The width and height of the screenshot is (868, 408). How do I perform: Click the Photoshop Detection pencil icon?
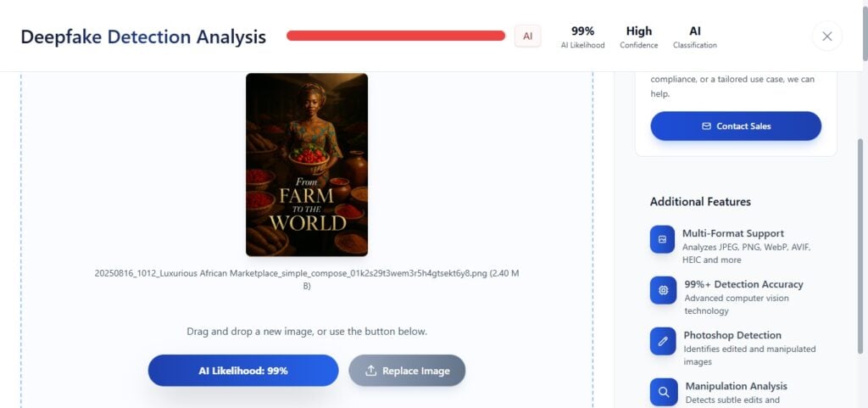click(x=663, y=341)
